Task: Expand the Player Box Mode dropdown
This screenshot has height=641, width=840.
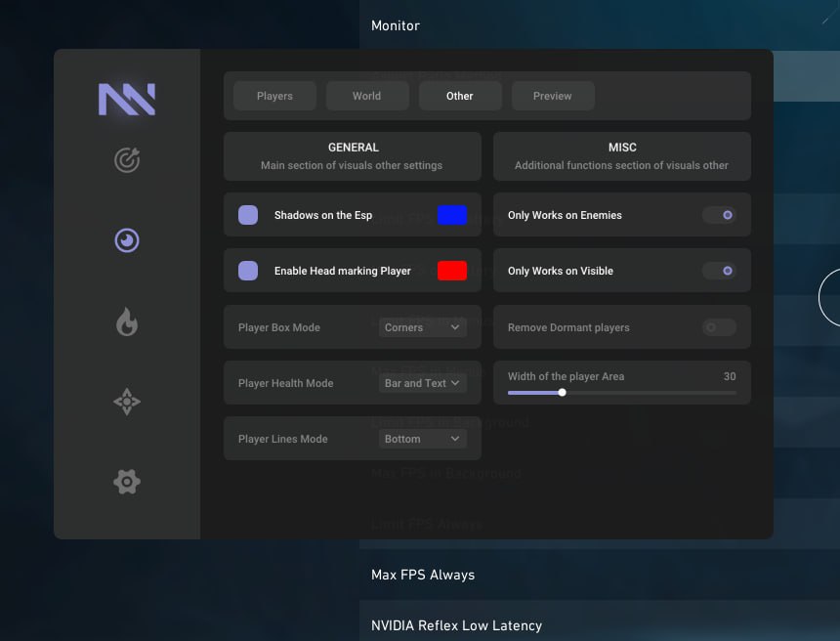Action: pyautogui.click(x=423, y=327)
